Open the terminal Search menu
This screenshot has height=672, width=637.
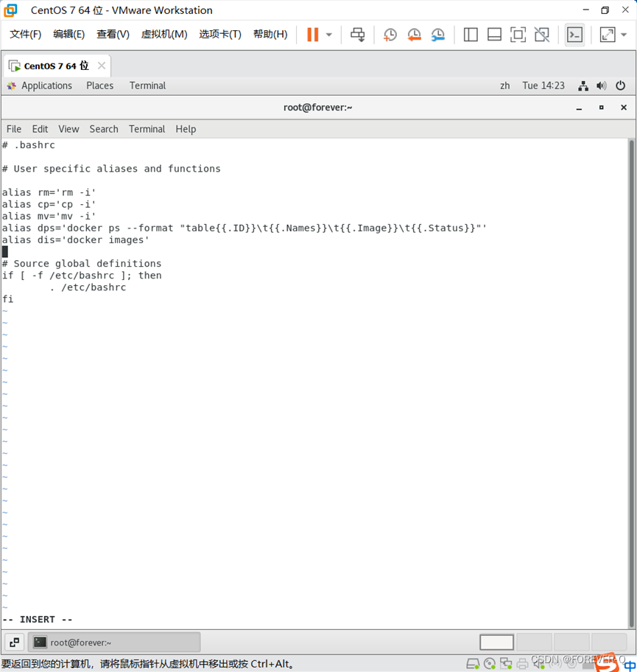(x=104, y=129)
